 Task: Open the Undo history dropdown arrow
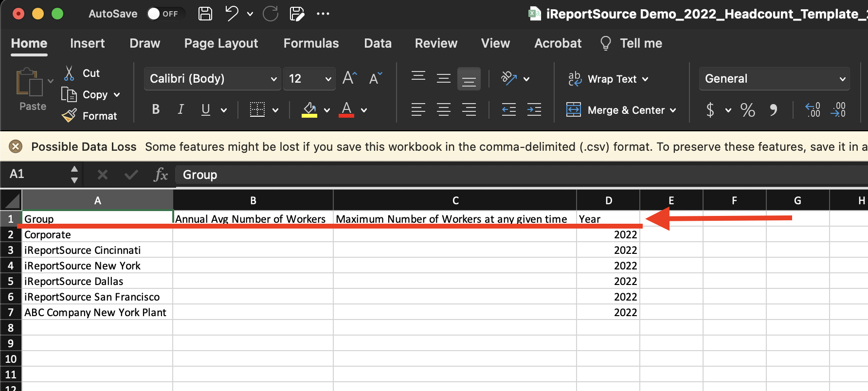[250, 14]
